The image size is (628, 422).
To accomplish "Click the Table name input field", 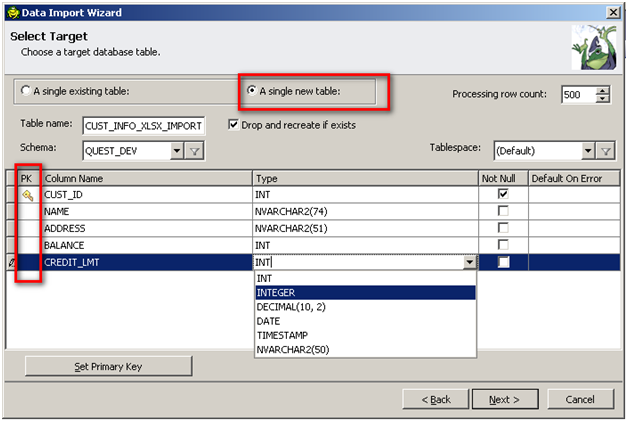I will click(x=144, y=126).
